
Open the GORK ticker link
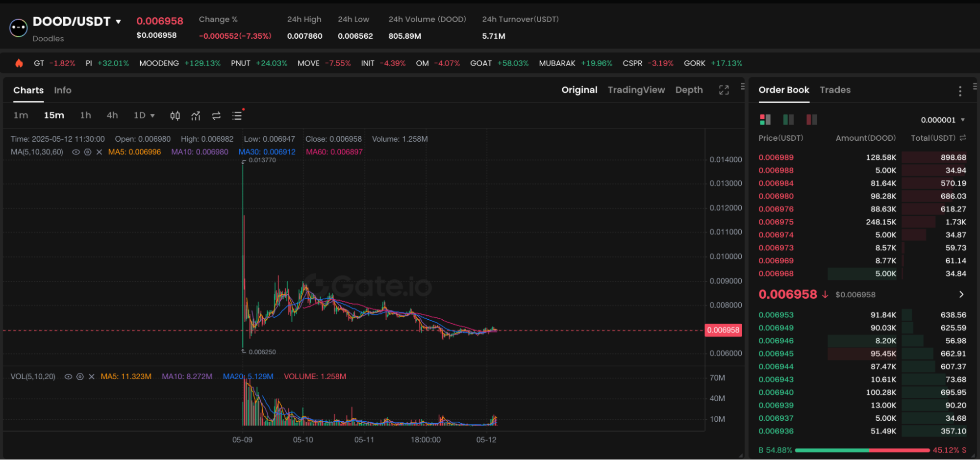pos(713,63)
